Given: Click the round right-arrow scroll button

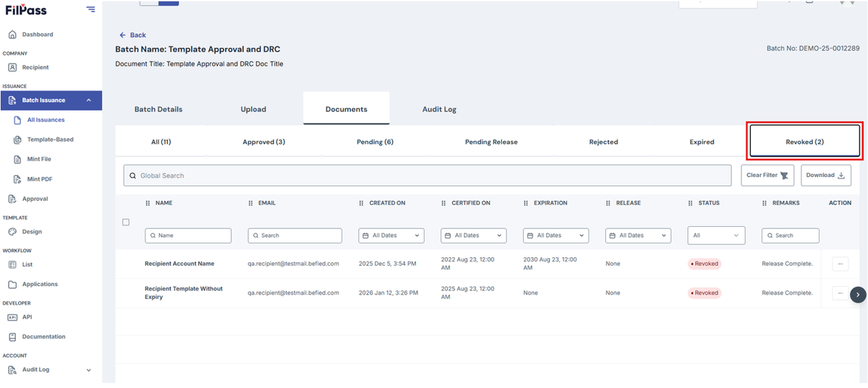Looking at the screenshot, I should [858, 294].
